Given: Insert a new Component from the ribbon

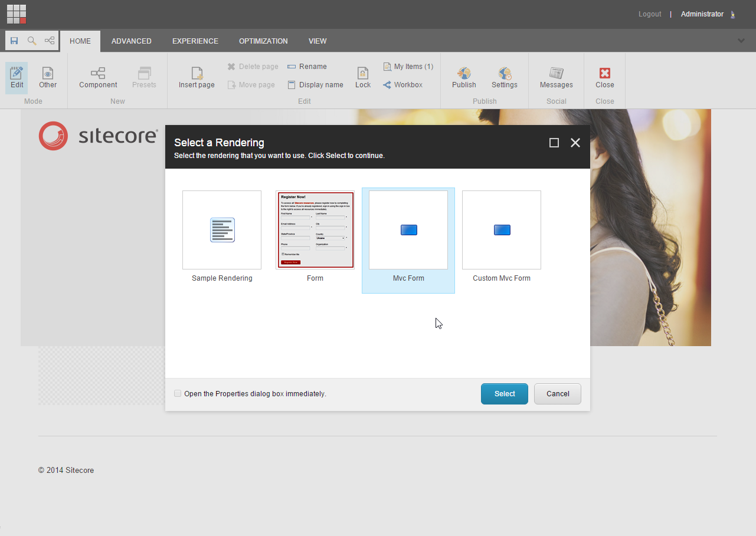Looking at the screenshot, I should click(x=97, y=77).
